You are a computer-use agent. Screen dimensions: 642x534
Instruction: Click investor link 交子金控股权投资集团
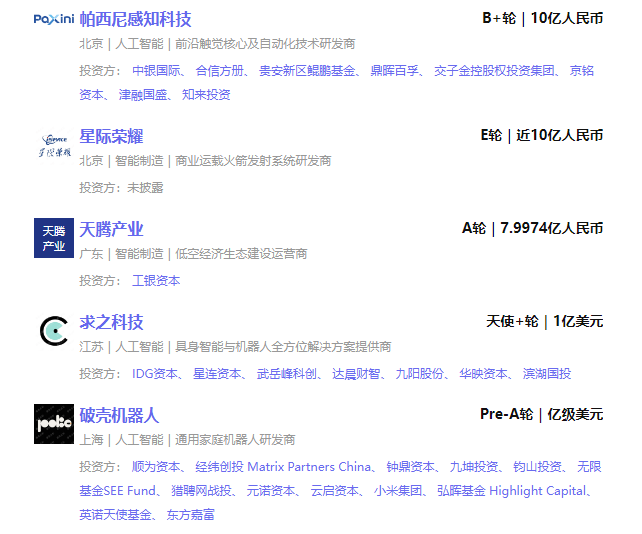(x=494, y=71)
